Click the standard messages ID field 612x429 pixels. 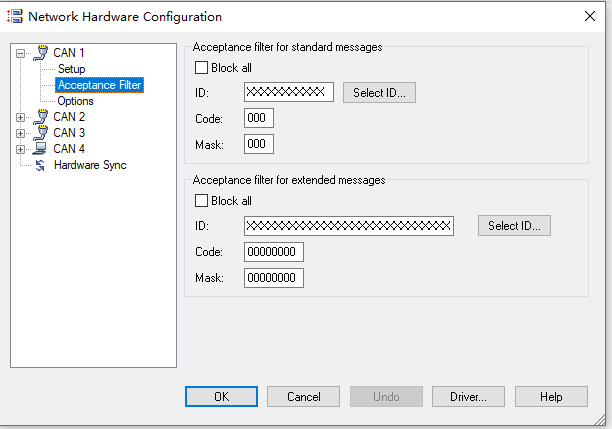[x=289, y=92]
